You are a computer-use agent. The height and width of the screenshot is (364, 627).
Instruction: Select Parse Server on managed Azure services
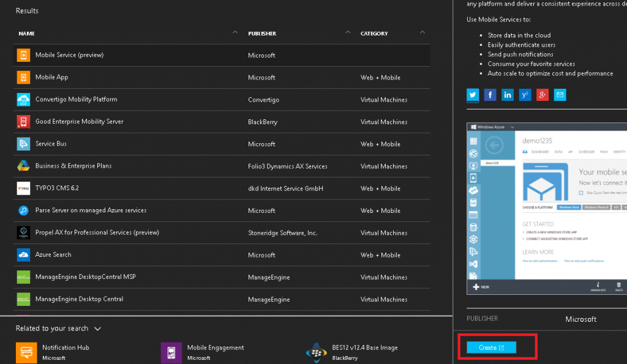click(222, 210)
